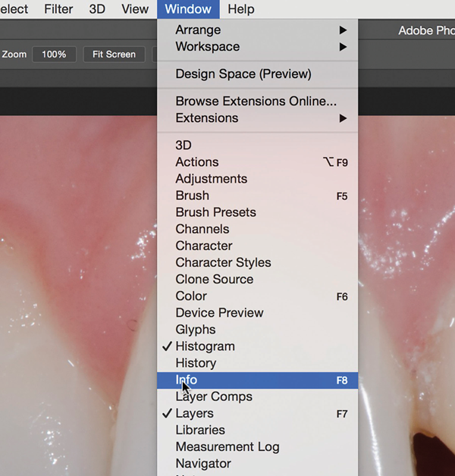
Task: Select Design Space (Preview) entry
Action: [x=243, y=74]
